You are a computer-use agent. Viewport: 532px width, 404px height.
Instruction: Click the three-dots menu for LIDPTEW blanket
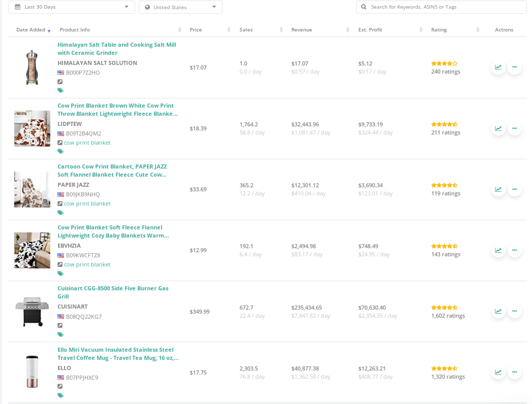click(x=514, y=128)
